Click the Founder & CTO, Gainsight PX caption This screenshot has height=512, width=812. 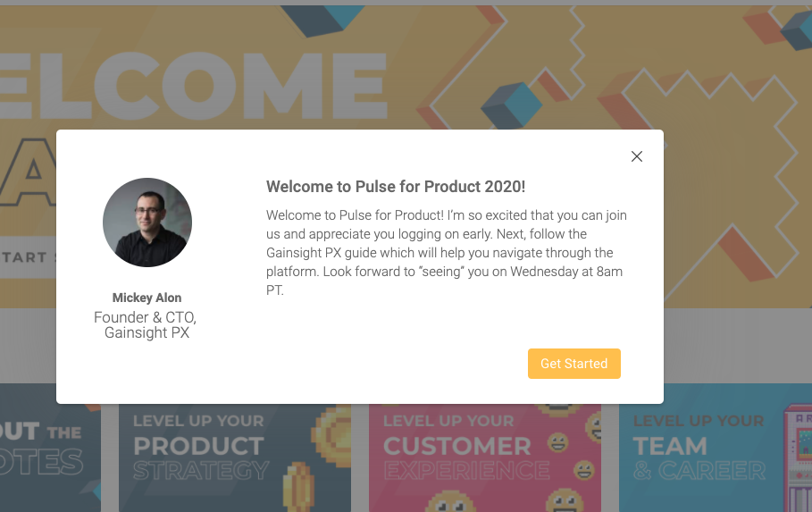click(147, 325)
